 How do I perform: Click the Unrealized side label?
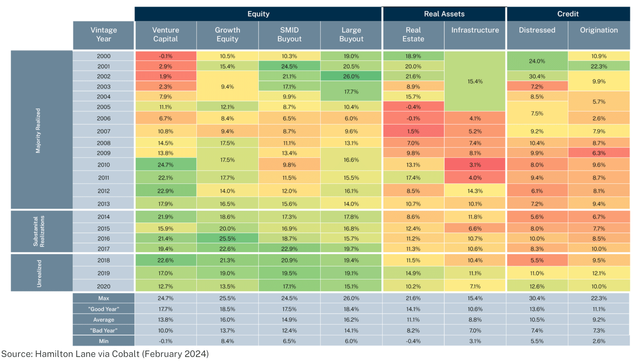click(39, 273)
